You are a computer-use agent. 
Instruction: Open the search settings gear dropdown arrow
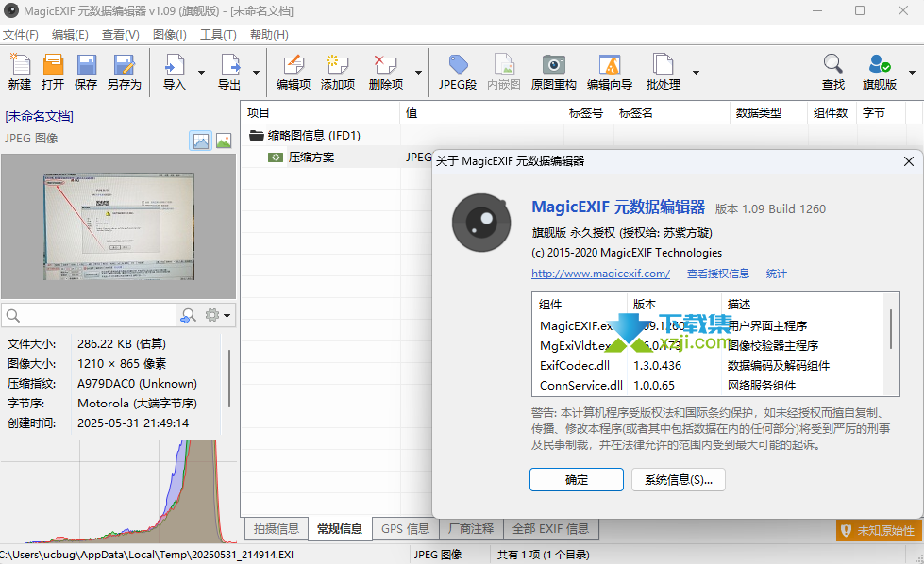click(x=227, y=316)
